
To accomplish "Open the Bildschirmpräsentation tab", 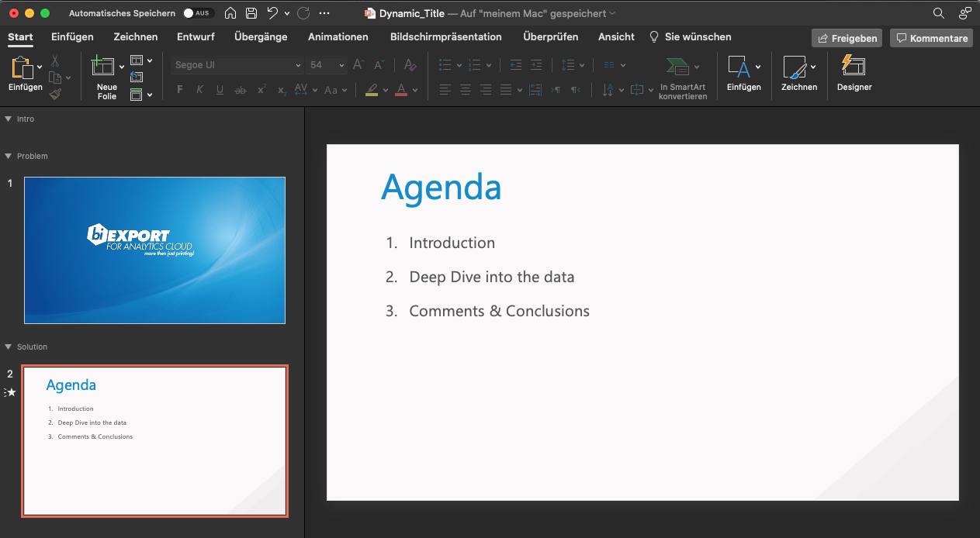I will (446, 36).
